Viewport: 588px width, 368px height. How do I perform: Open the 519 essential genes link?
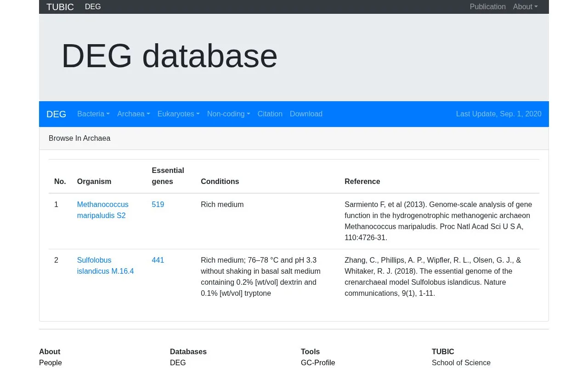click(x=158, y=204)
